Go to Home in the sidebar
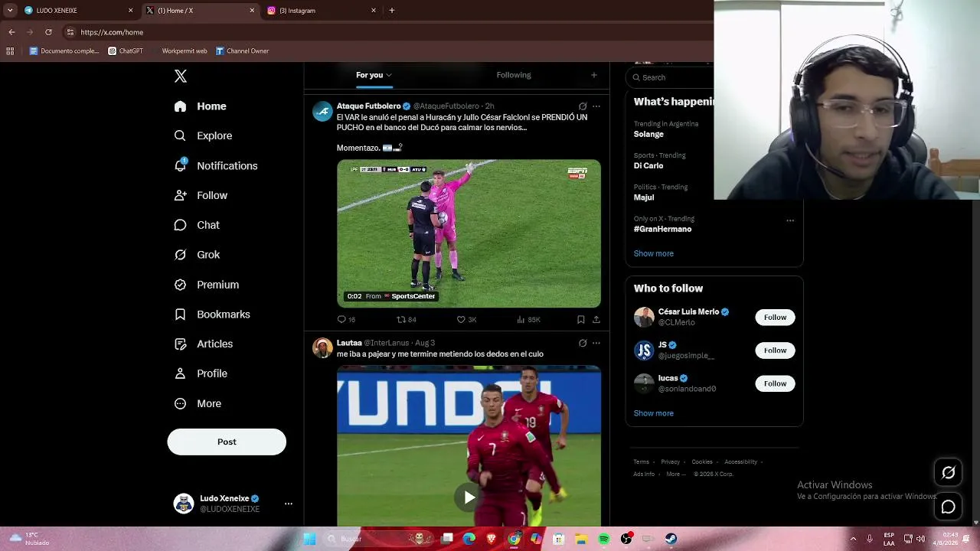 [x=200, y=106]
